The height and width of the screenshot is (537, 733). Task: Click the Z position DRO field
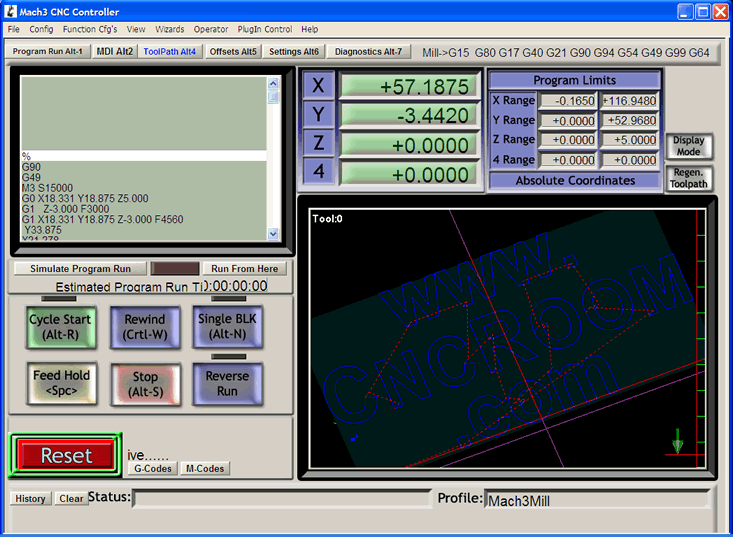pos(409,145)
